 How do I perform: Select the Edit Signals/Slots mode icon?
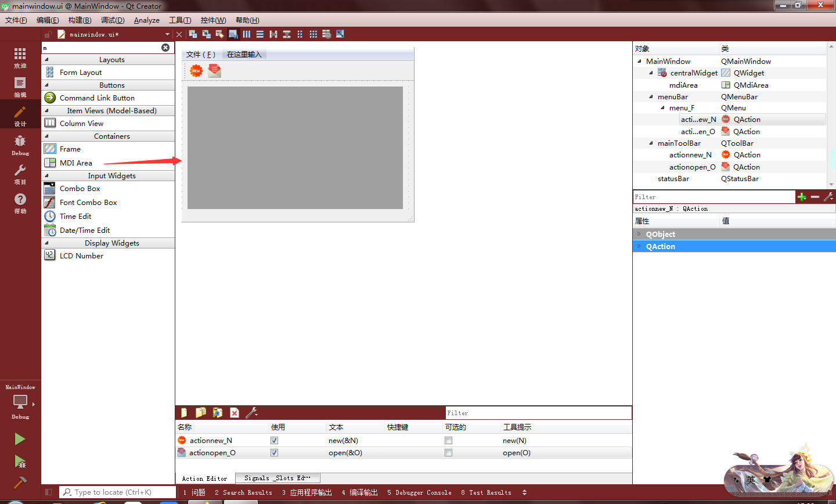[x=206, y=34]
